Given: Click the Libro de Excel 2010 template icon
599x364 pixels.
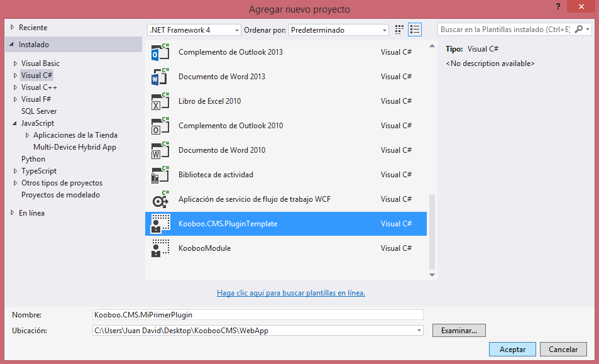Looking at the screenshot, I should (x=160, y=101).
